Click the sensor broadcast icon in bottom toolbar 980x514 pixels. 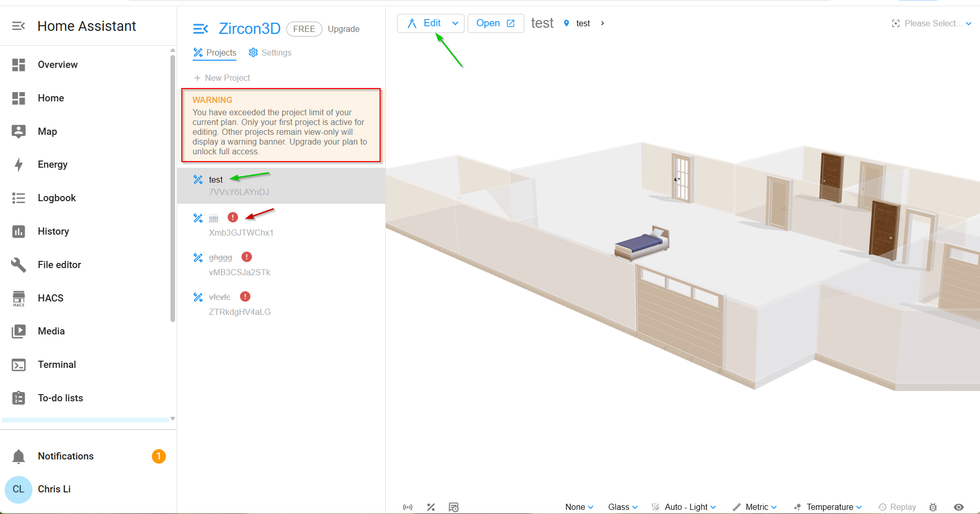(x=408, y=507)
